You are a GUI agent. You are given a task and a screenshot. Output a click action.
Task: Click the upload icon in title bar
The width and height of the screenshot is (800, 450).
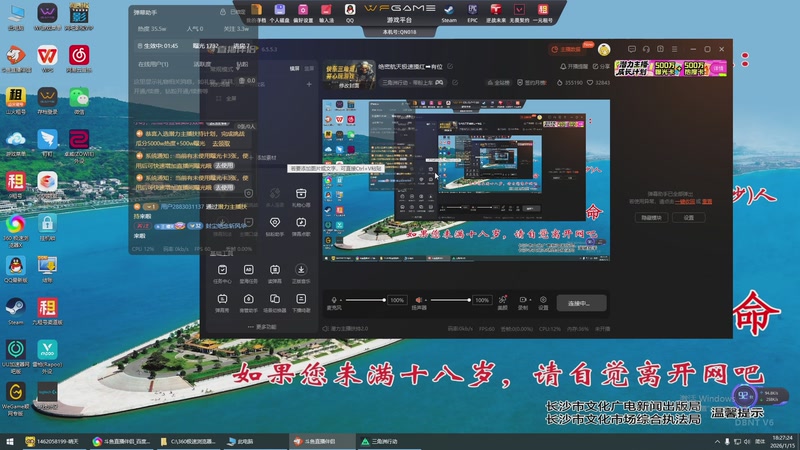660,49
